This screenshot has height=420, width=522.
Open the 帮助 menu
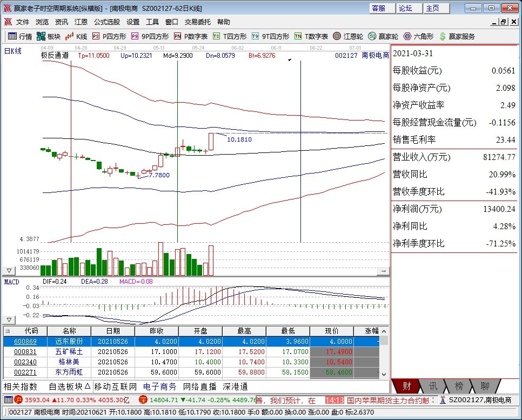[224, 22]
